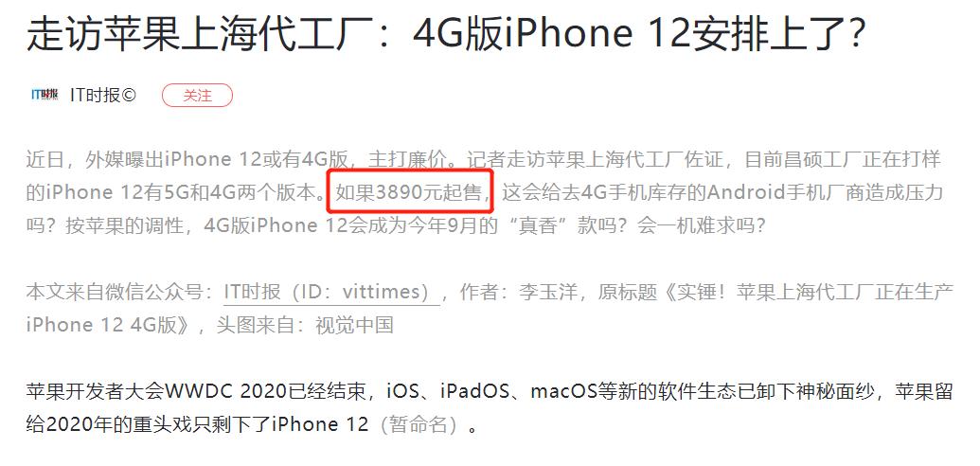Viewport: 980px width, 466px height.
Task: Click the IT时报 logo icon
Action: (x=45, y=95)
